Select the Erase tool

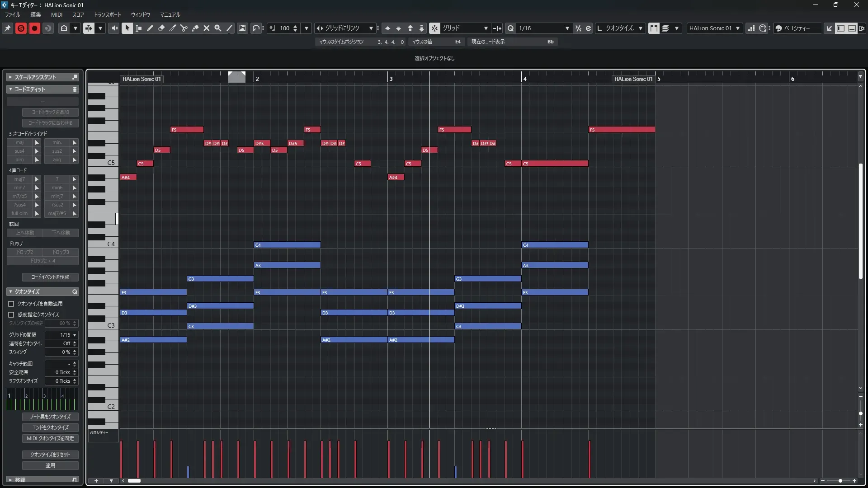tap(161, 28)
